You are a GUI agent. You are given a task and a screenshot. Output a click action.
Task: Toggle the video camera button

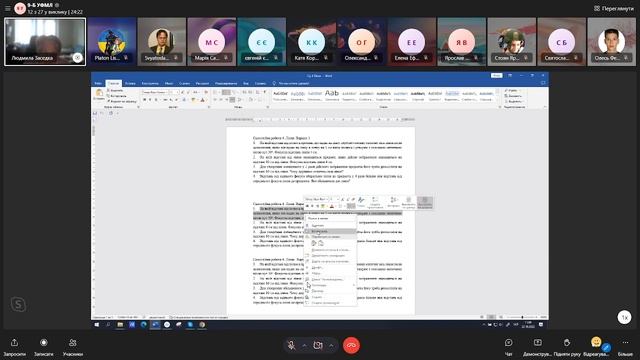click(318, 345)
